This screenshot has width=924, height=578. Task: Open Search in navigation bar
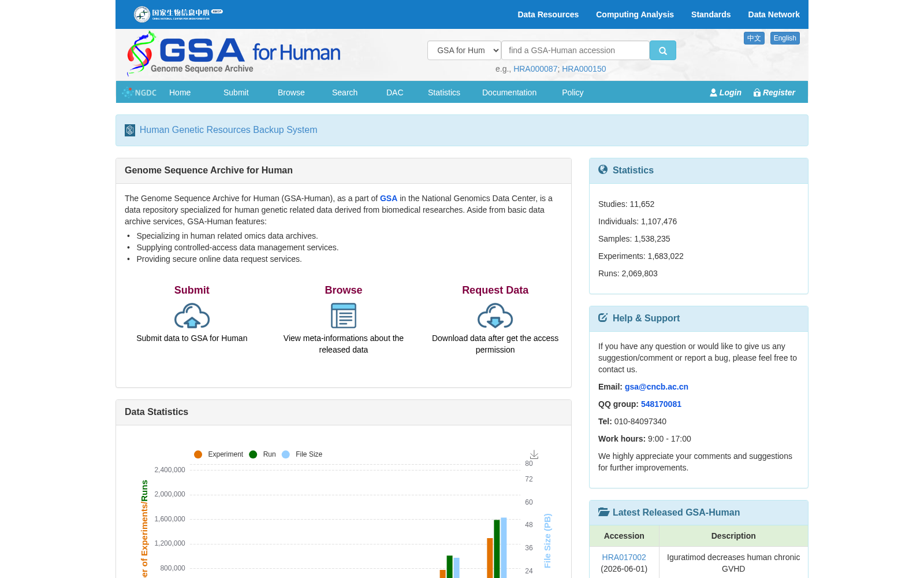(345, 92)
